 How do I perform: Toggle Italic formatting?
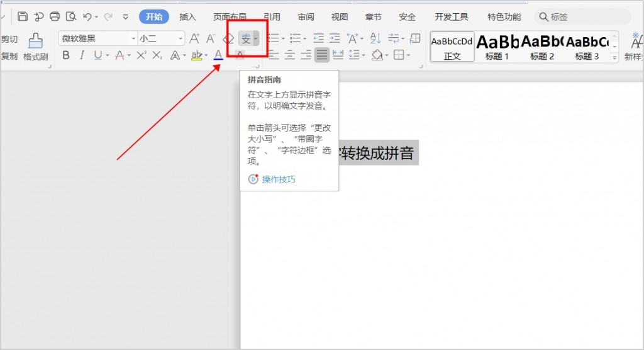click(x=82, y=55)
